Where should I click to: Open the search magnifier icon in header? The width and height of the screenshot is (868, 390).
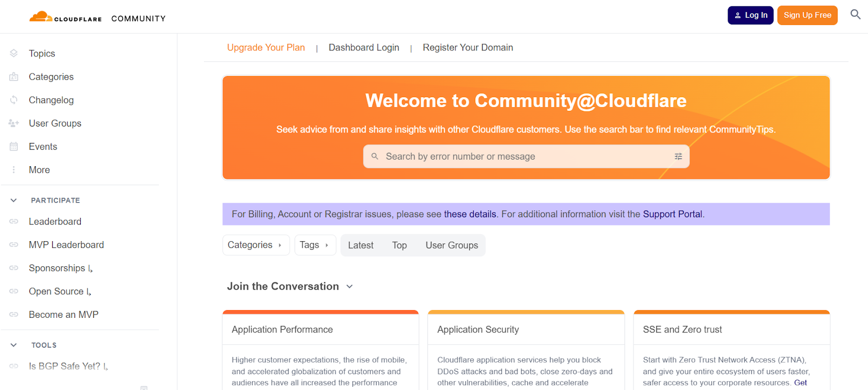[x=856, y=15]
